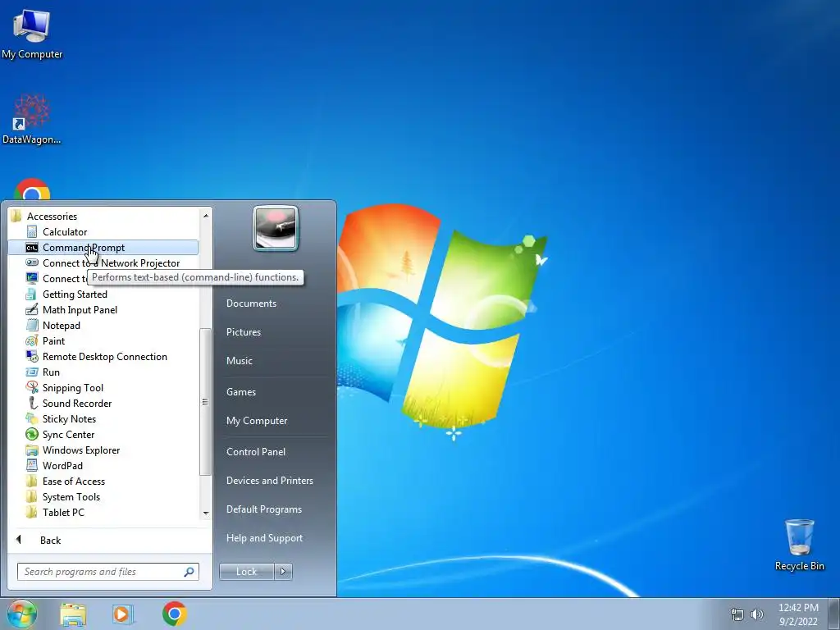The width and height of the screenshot is (840, 630).
Task: Click the taskbar clock and date
Action: tap(798, 614)
